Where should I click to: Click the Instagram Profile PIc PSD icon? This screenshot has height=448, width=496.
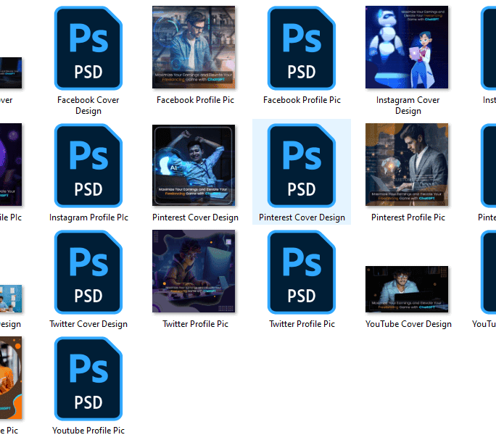[88, 165]
